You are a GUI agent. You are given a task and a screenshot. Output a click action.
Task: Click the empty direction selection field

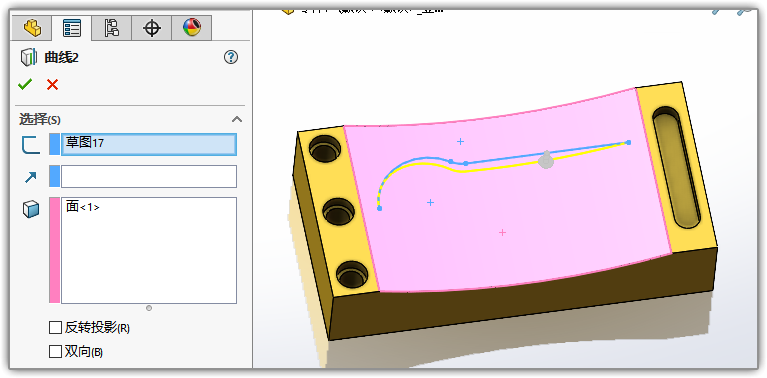pyautogui.click(x=149, y=176)
